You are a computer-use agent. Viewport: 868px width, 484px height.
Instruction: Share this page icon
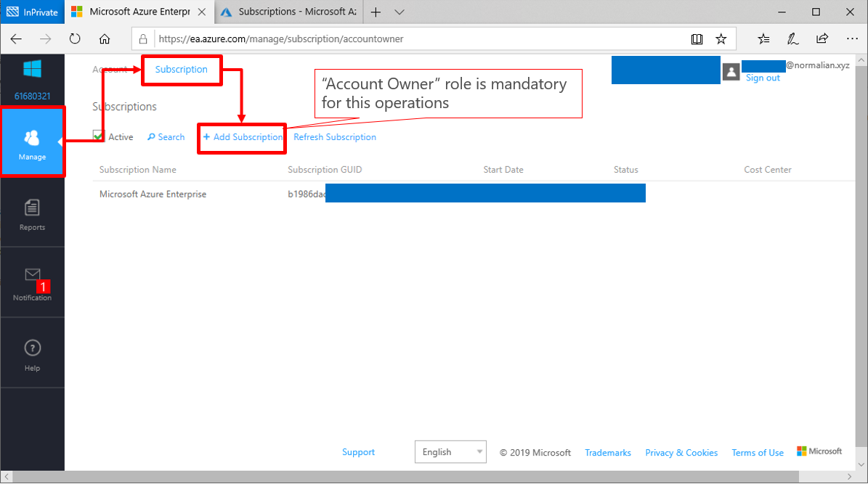pyautogui.click(x=822, y=38)
